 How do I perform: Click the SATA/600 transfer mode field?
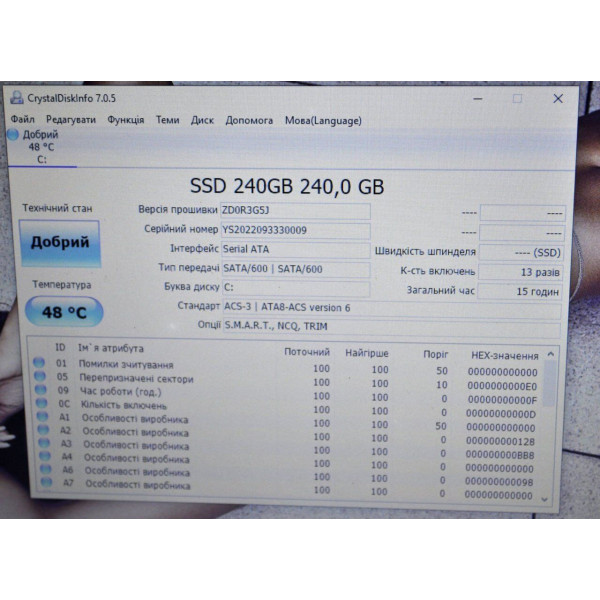[x=296, y=269]
